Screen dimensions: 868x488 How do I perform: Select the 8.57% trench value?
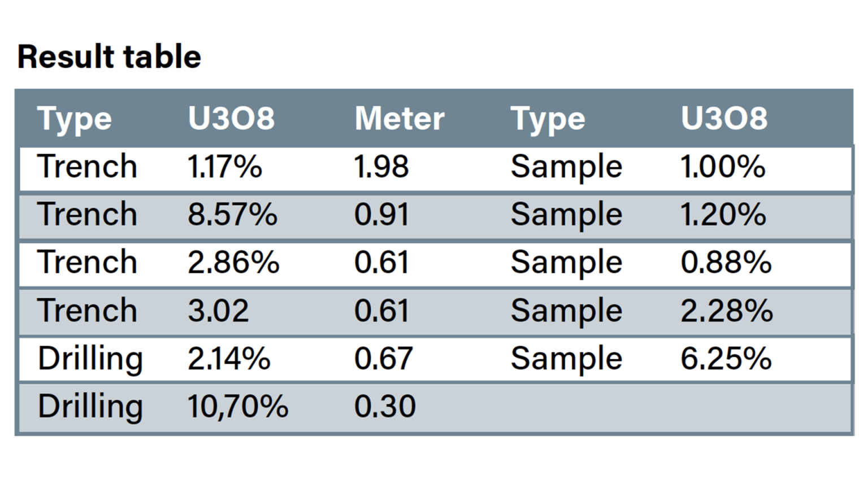[232, 215]
